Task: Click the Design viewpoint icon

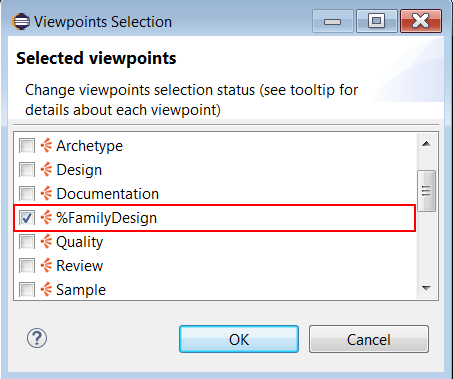Action: (47, 170)
